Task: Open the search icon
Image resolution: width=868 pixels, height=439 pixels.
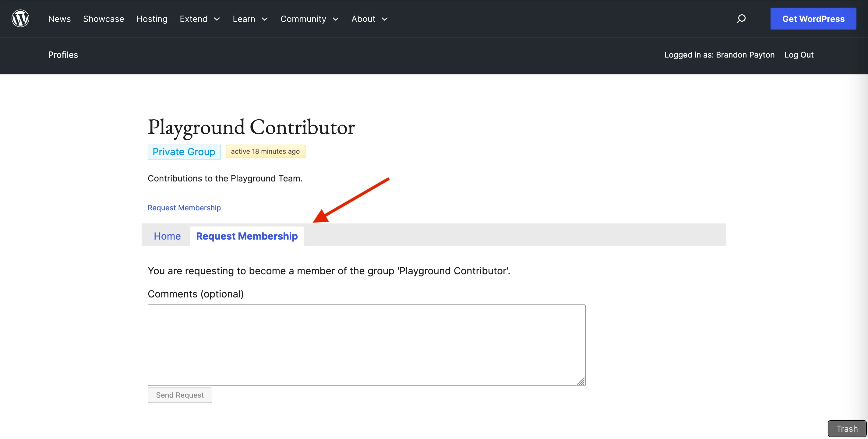Action: point(741,19)
